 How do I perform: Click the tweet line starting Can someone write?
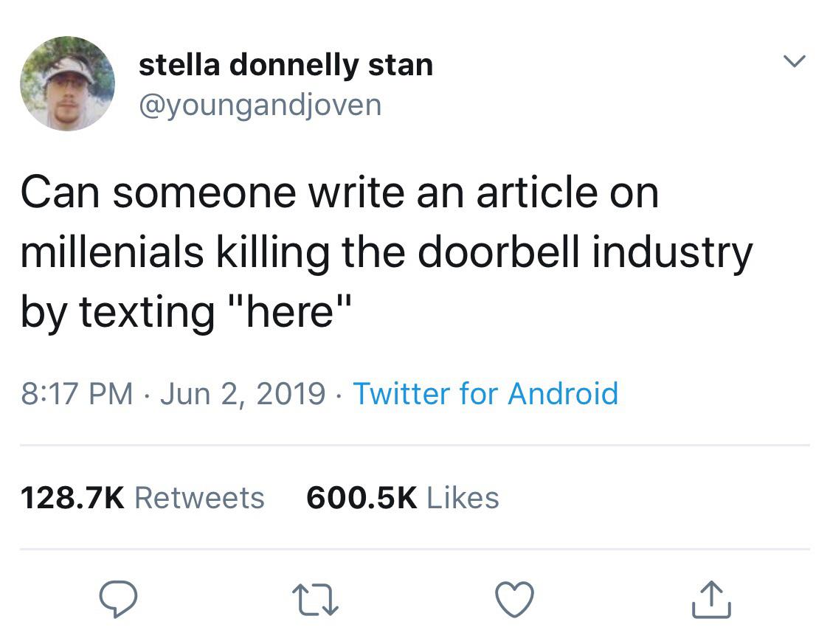click(340, 193)
